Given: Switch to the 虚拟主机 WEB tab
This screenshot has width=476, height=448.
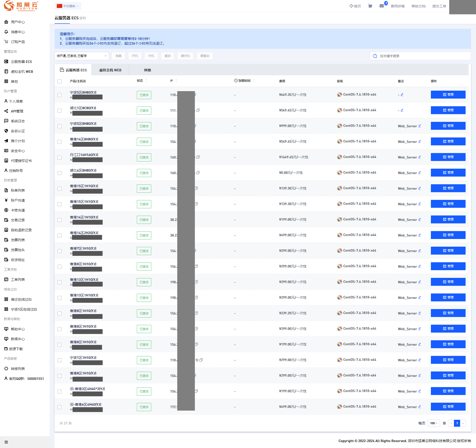Looking at the screenshot, I should click(x=110, y=70).
